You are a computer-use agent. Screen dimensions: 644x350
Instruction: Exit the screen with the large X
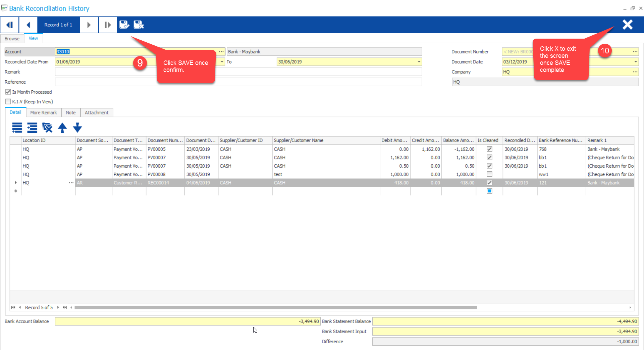coord(628,25)
